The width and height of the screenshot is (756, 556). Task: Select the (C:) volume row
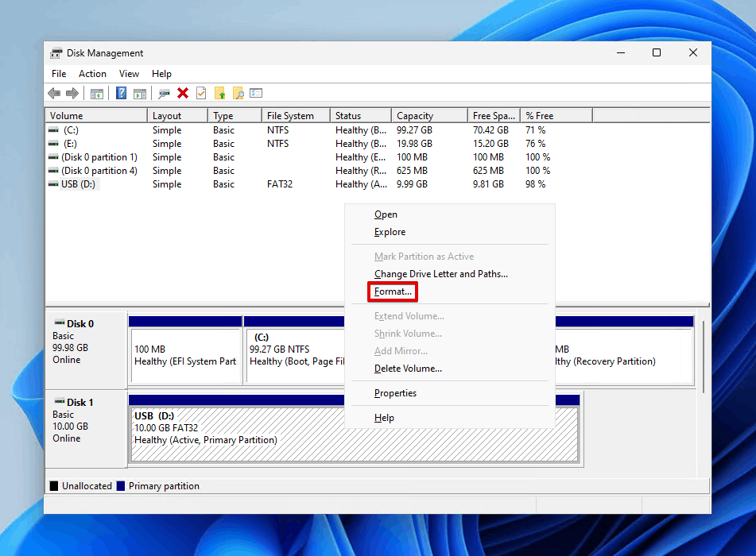click(320, 130)
